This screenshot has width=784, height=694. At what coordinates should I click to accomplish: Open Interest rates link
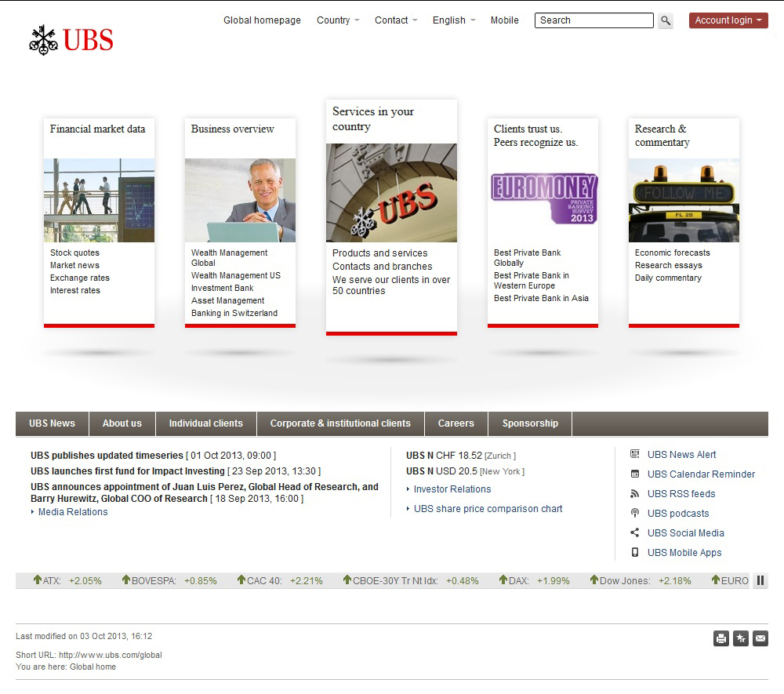[x=75, y=290]
